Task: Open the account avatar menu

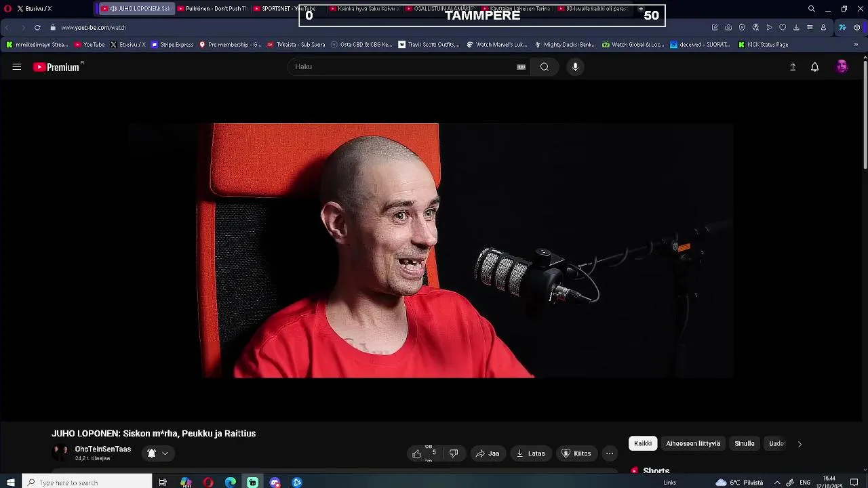Action: pos(842,66)
